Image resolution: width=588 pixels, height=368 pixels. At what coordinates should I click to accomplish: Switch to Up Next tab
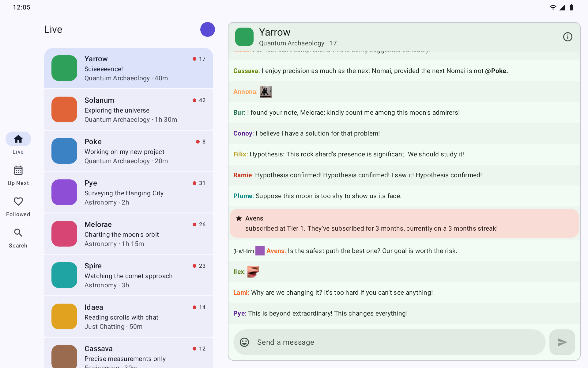18,175
